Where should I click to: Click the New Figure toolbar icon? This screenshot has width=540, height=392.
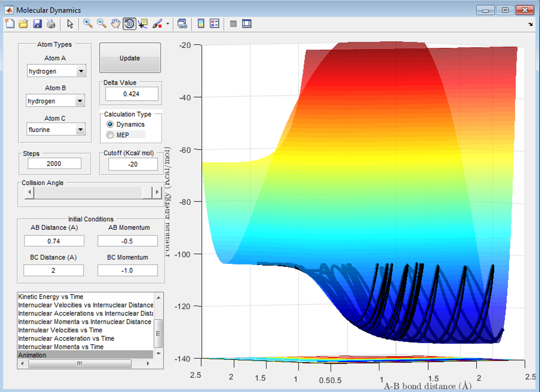(10, 24)
